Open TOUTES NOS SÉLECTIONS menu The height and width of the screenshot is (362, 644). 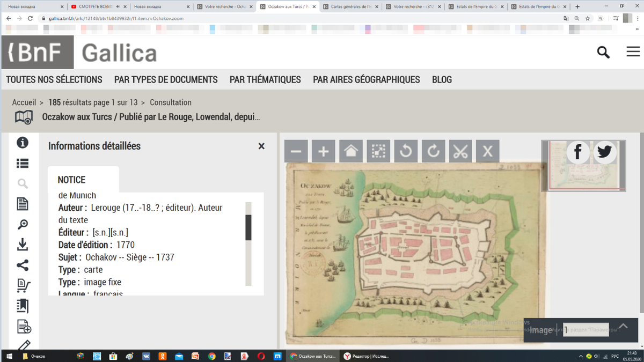[x=54, y=79]
